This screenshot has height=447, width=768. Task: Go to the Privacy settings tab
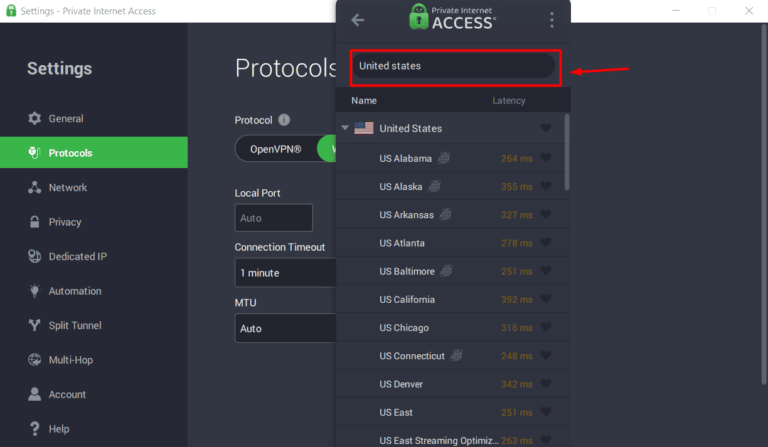pyautogui.click(x=65, y=222)
